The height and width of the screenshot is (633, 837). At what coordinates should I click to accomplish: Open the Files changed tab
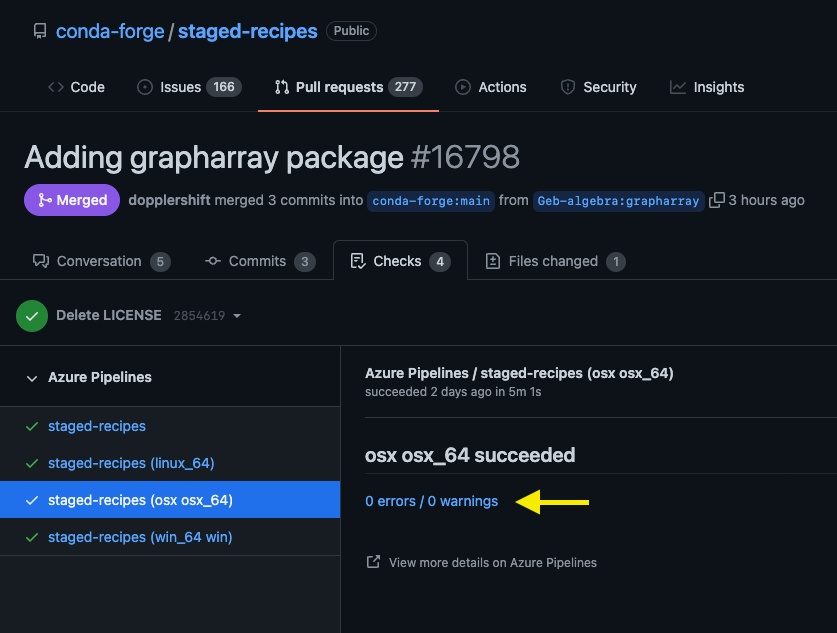(x=555, y=261)
